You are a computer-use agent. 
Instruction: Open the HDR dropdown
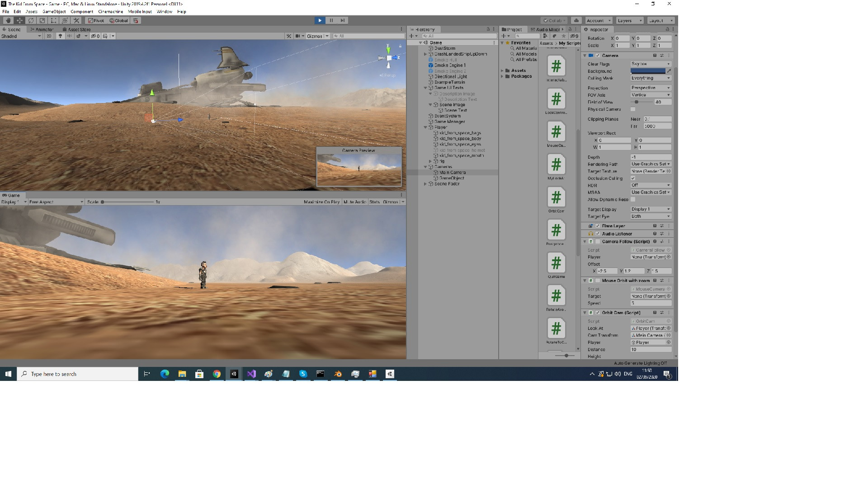pos(651,185)
